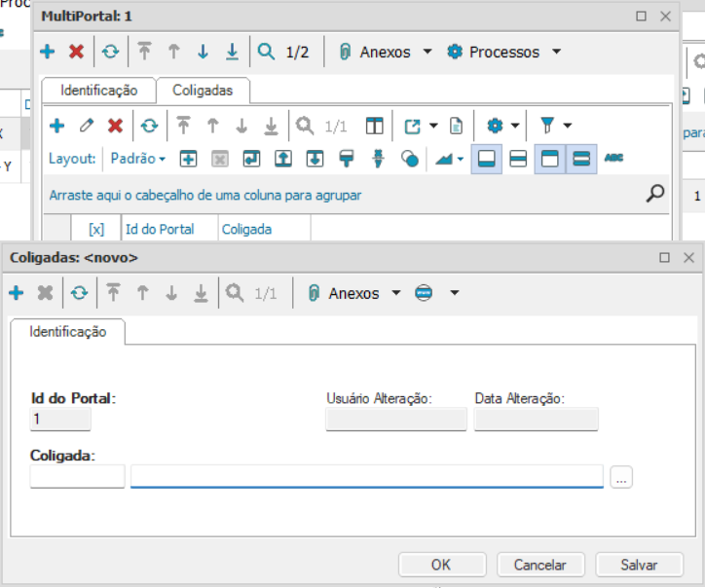Expand the Padrão layout dropdown
This screenshot has width=705, height=588.
(x=138, y=159)
